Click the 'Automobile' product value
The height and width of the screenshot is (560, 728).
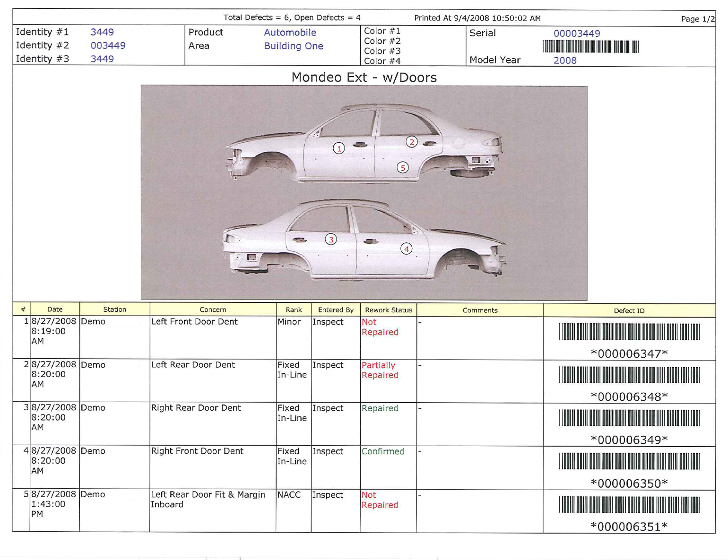290,33
